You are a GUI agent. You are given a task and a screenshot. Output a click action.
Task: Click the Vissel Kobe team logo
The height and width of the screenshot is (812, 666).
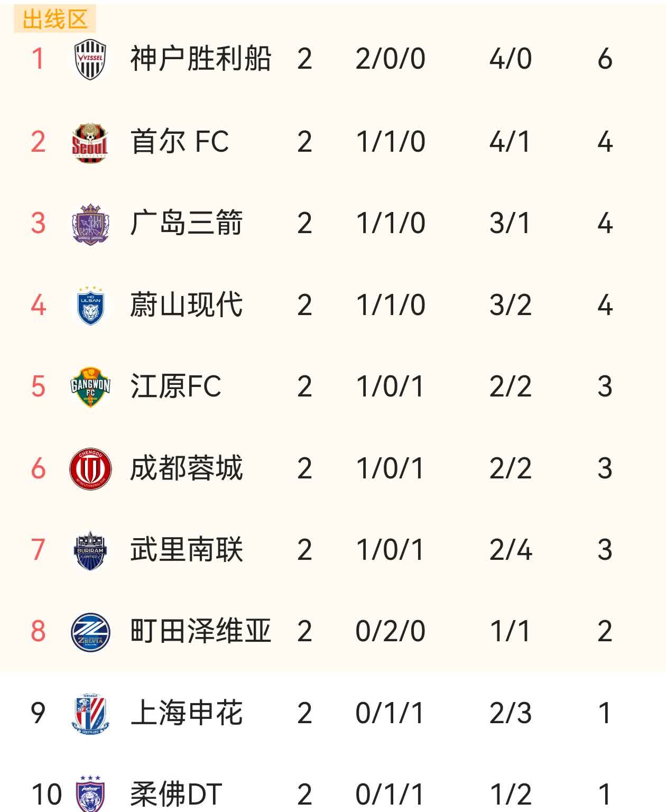[90, 59]
